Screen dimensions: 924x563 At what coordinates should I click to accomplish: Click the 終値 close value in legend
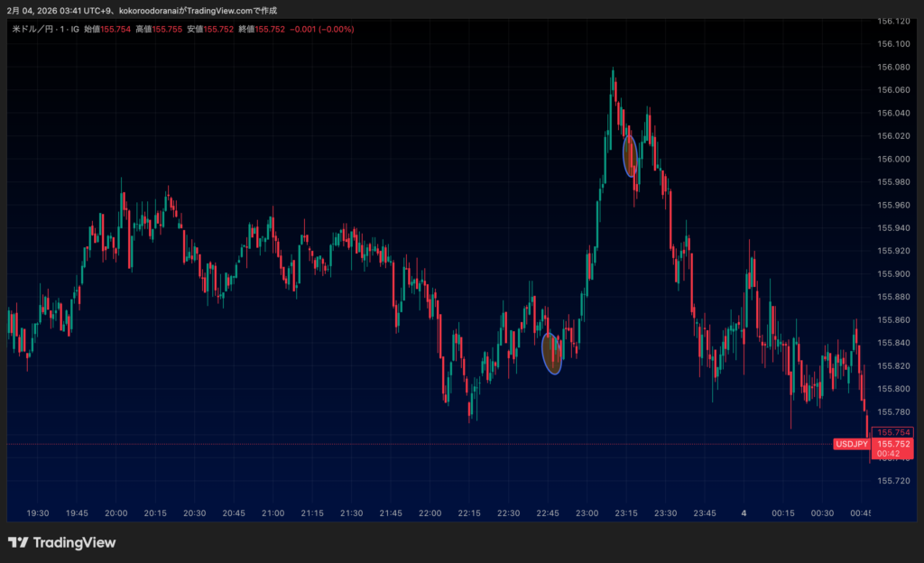[x=270, y=29]
